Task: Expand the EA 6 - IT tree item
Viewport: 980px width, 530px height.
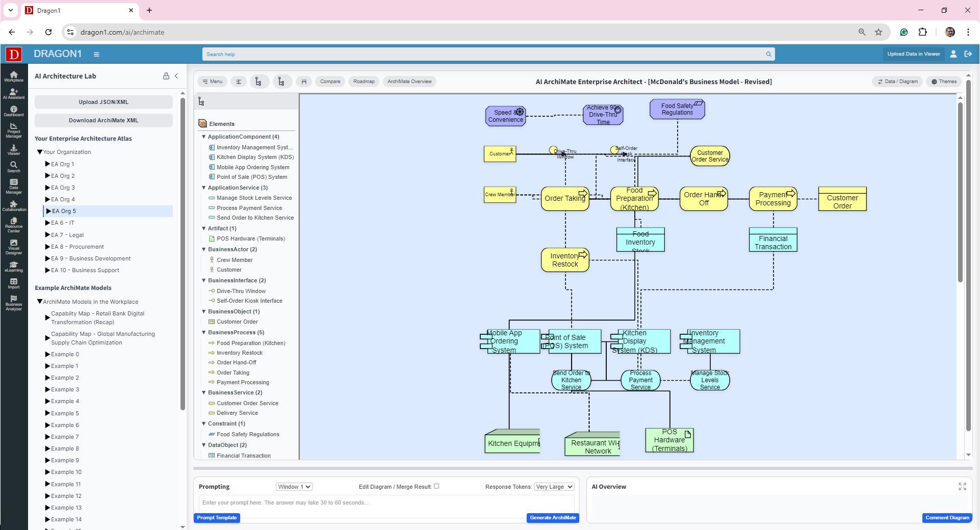Action: coord(47,223)
